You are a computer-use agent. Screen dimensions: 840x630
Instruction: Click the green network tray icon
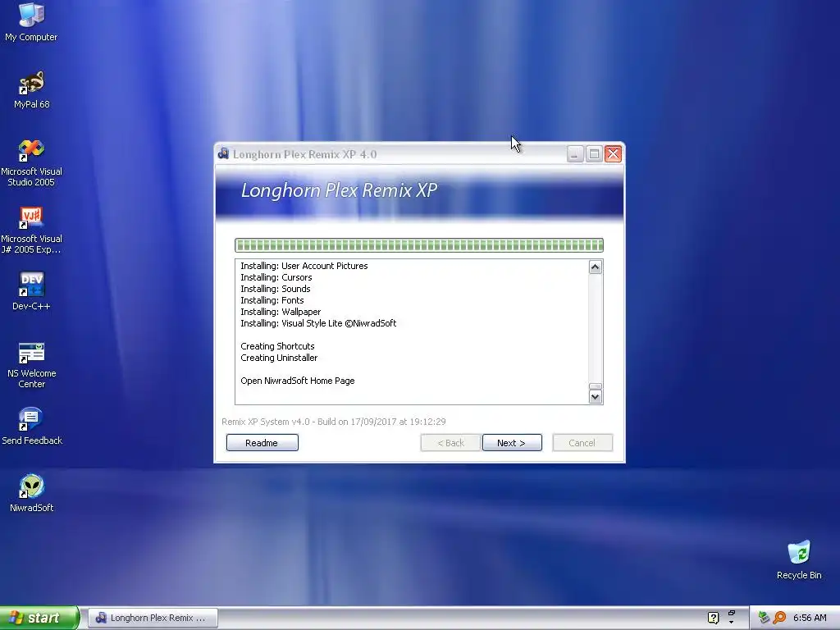click(764, 618)
